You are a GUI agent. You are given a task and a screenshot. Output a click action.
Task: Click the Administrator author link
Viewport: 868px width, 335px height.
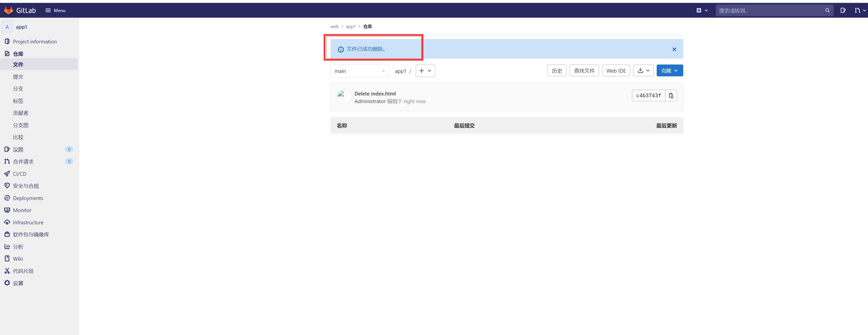pyautogui.click(x=370, y=101)
